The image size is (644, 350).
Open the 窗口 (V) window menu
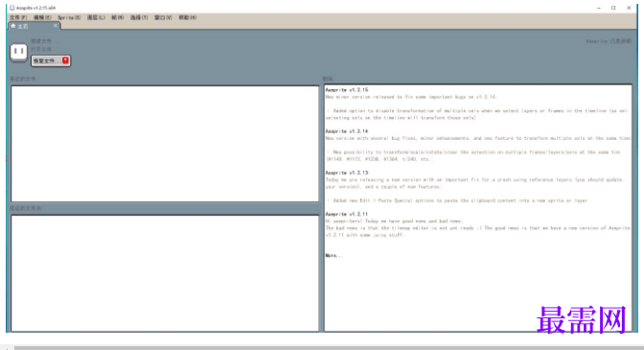tap(163, 17)
